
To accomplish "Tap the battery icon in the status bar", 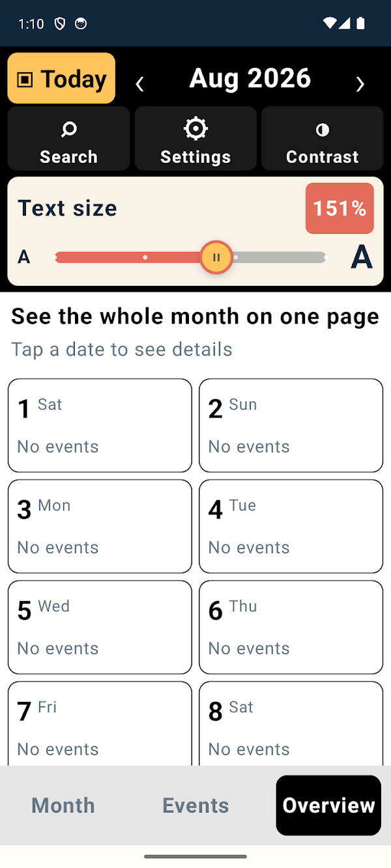I will pyautogui.click(x=360, y=23).
